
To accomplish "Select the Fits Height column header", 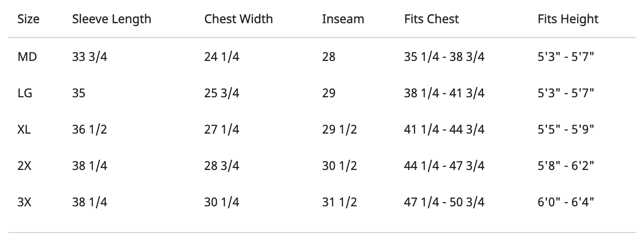I will point(568,19).
